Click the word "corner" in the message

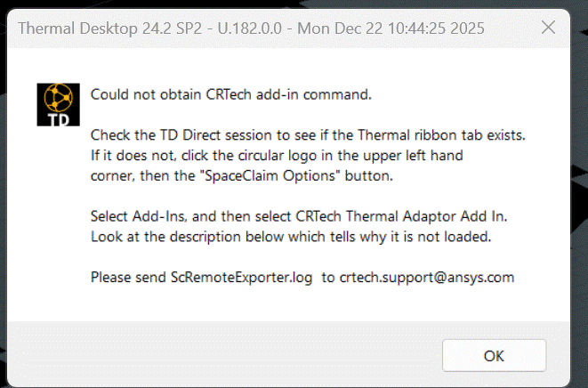click(x=111, y=175)
